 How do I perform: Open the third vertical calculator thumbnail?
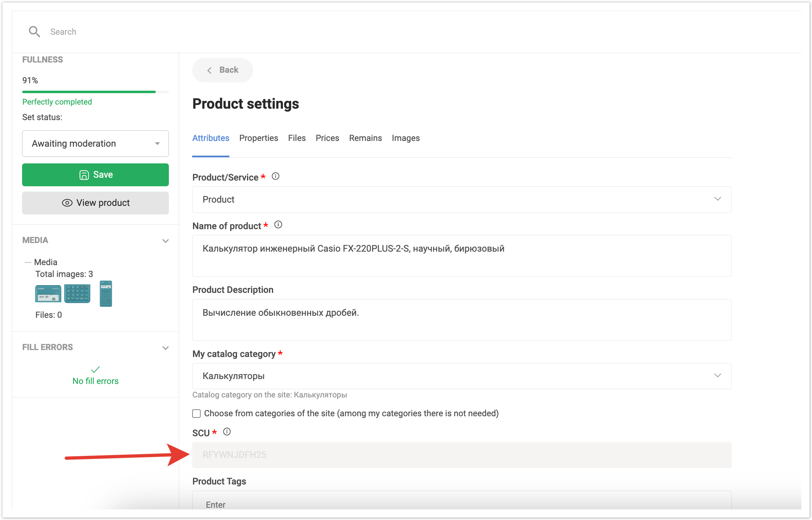[x=106, y=294]
